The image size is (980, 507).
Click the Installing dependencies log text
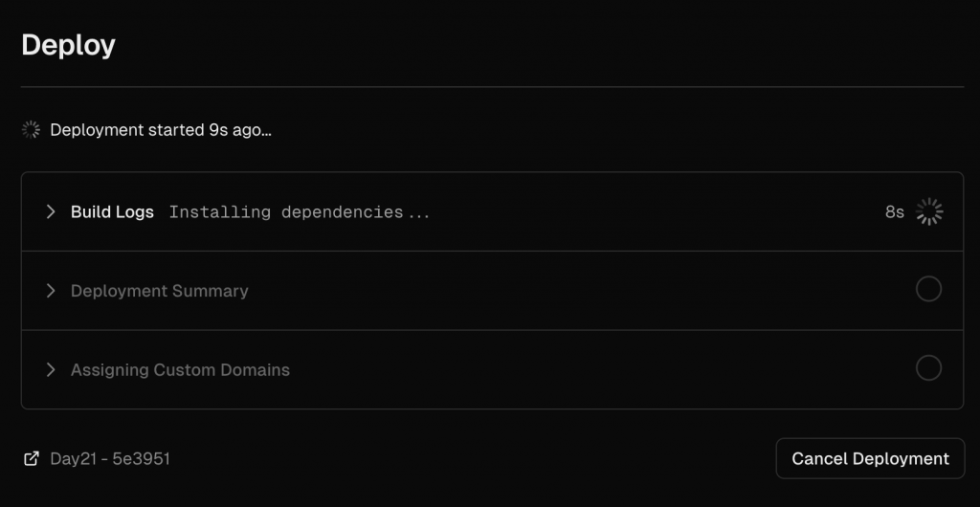point(286,212)
